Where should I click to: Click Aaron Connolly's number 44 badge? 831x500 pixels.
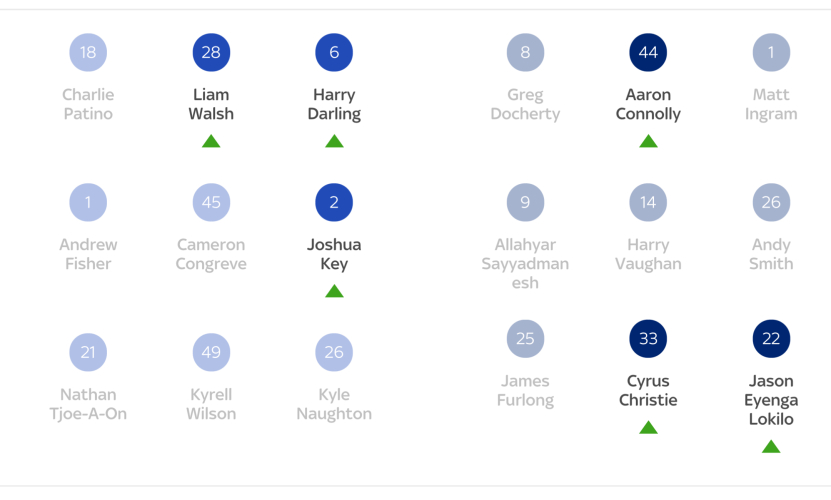click(648, 52)
